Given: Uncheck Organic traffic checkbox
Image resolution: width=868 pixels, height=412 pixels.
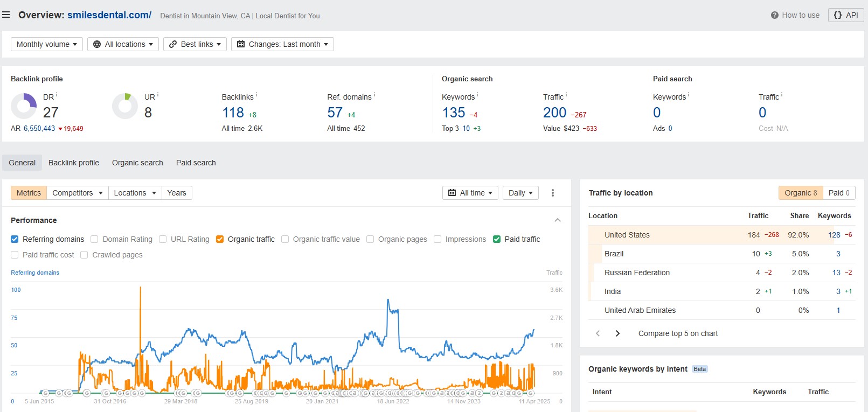Looking at the screenshot, I should pyautogui.click(x=220, y=239).
